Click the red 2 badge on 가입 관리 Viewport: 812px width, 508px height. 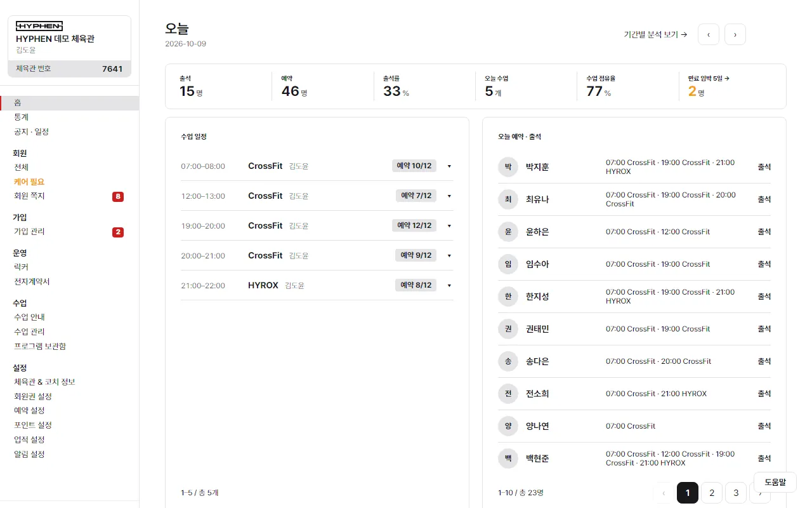(x=118, y=232)
